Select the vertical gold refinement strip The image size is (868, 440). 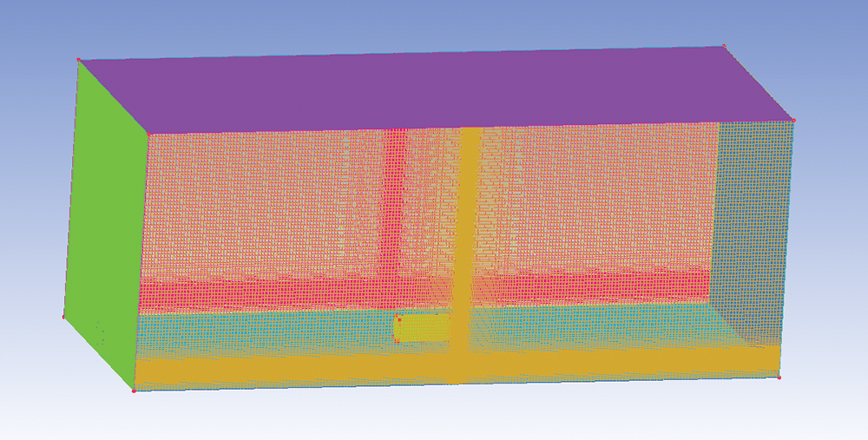[x=469, y=226]
